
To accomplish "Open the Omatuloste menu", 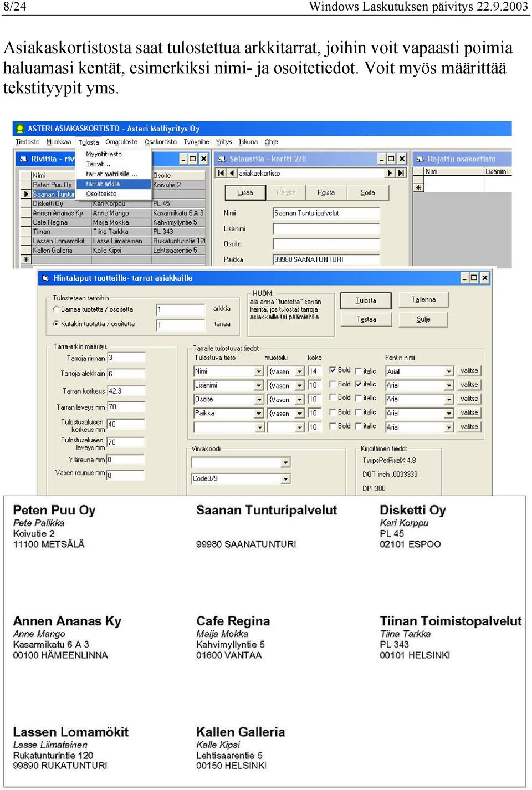I will [121, 142].
